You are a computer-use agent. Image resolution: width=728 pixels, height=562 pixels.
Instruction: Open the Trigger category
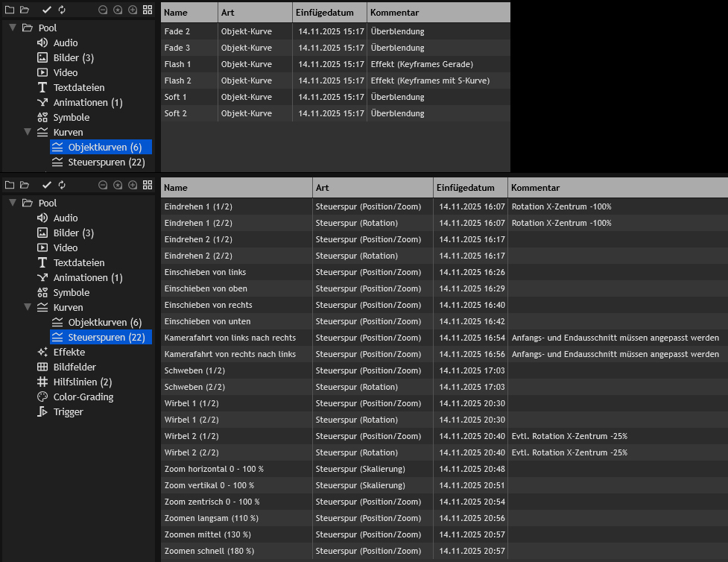pyautogui.click(x=68, y=412)
